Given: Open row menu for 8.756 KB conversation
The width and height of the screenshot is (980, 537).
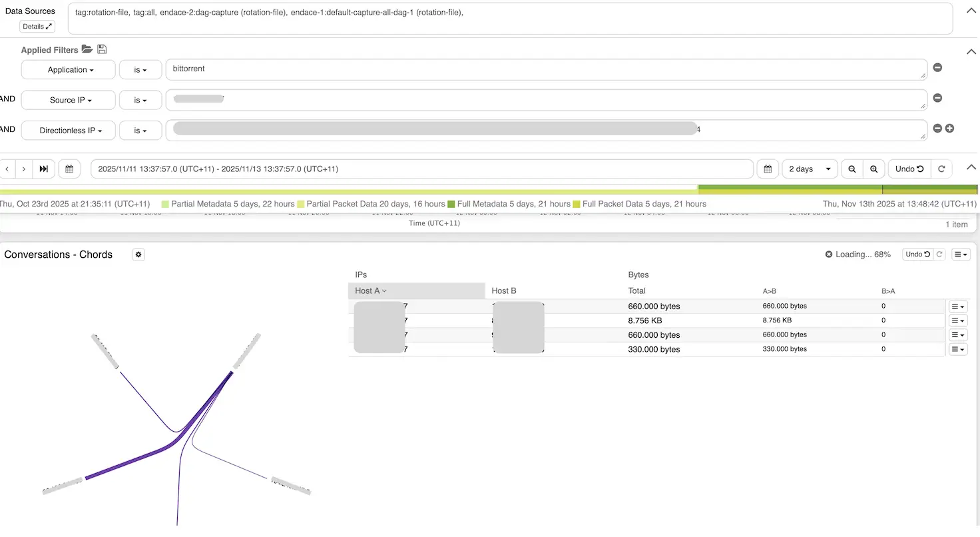Looking at the screenshot, I should click(x=957, y=320).
